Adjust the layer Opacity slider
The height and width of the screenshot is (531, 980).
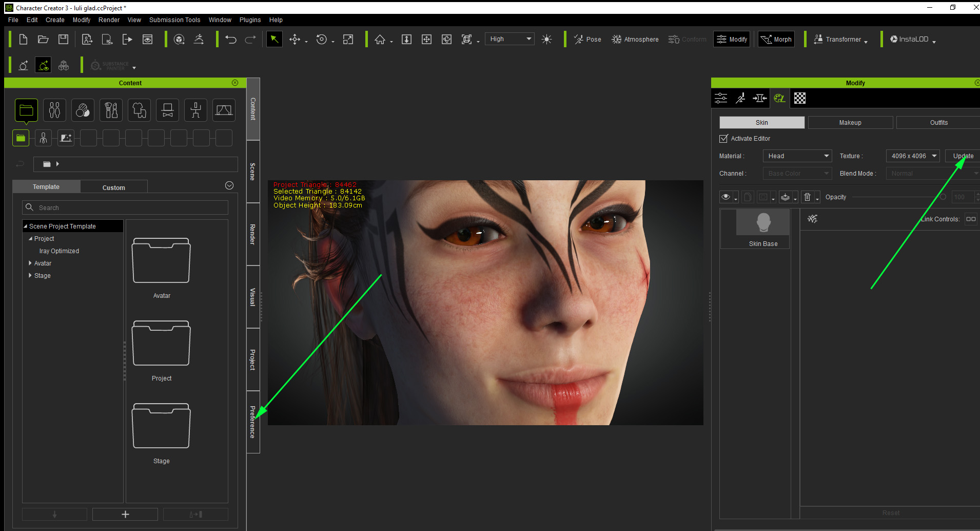(898, 197)
